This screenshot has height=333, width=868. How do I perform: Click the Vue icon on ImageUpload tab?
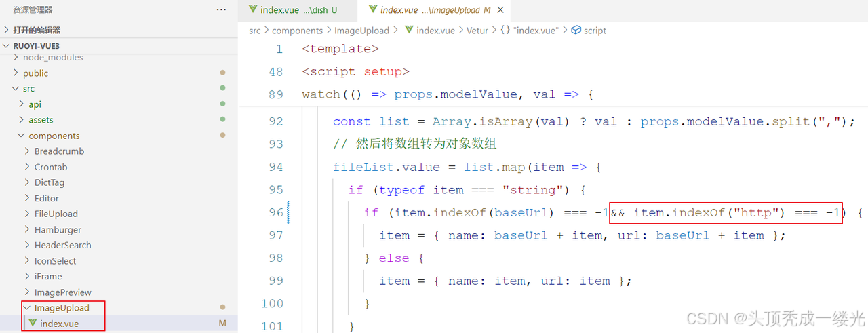pyautogui.click(x=373, y=9)
